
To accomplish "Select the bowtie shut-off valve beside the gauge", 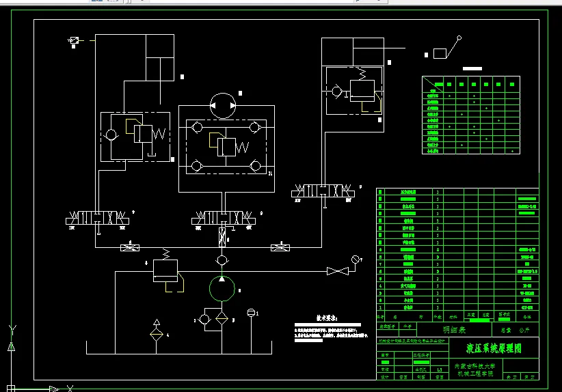I will (x=337, y=271).
